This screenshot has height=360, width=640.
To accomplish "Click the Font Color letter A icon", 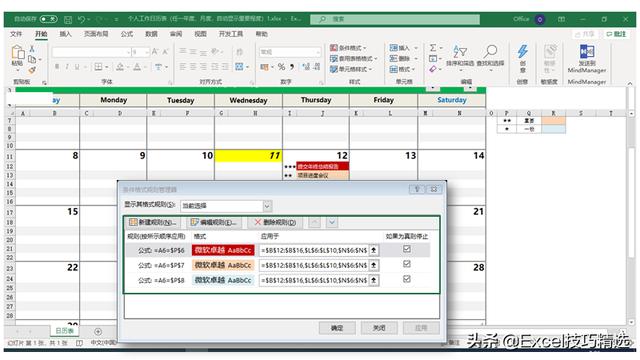I will (137, 67).
